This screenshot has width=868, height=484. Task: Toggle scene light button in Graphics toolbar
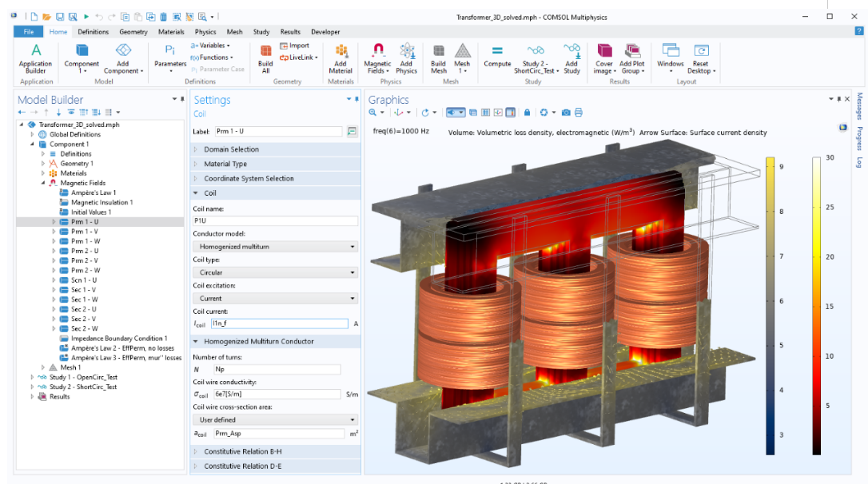click(x=456, y=113)
